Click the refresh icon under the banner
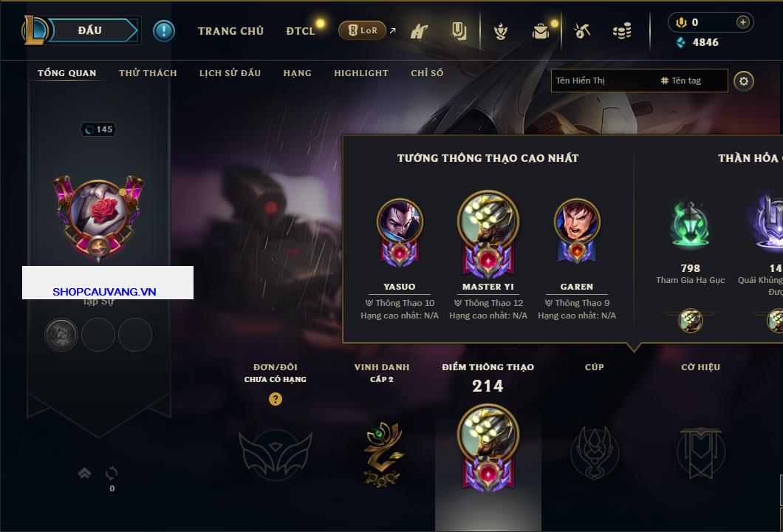Screen dimensions: 783x532 (x=112, y=473)
